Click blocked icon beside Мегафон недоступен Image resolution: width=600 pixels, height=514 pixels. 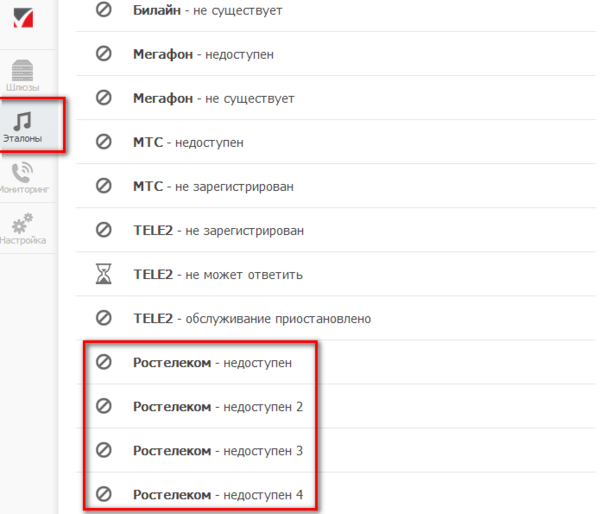[x=103, y=54]
